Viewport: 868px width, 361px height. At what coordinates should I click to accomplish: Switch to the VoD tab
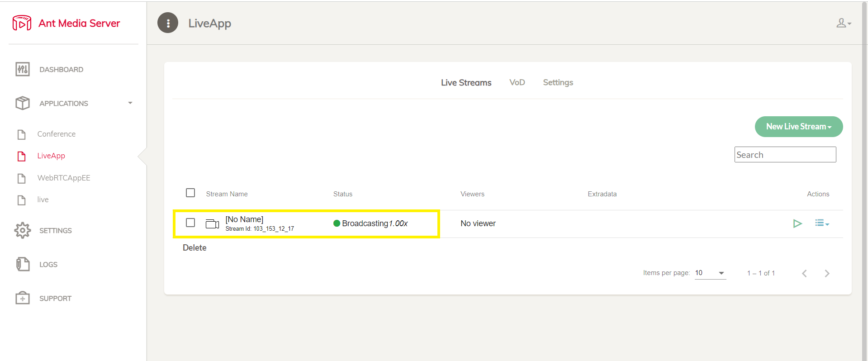coord(517,82)
